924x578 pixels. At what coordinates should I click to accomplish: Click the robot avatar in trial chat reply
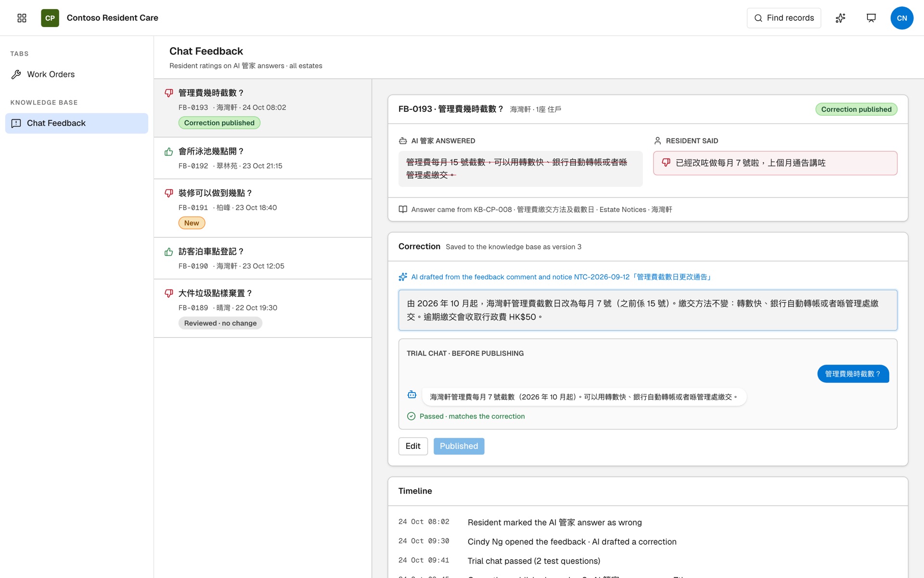412,395
